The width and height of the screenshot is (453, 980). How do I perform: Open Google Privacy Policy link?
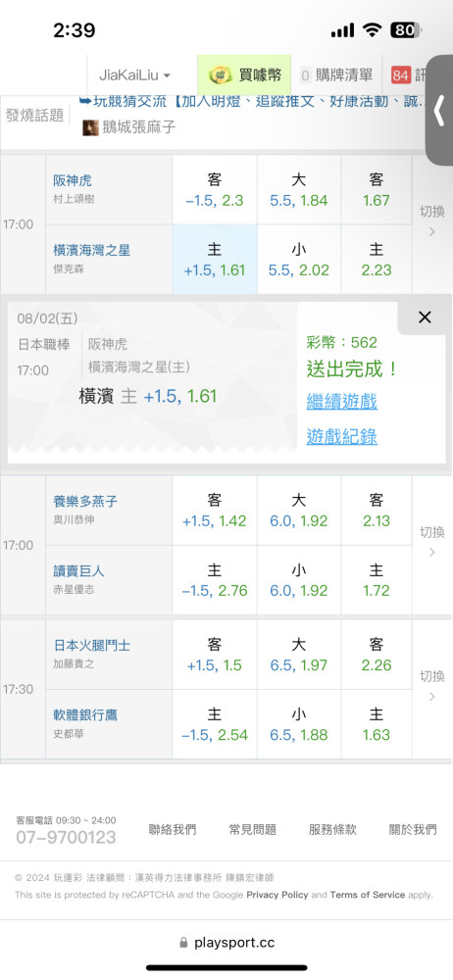[x=277, y=895]
